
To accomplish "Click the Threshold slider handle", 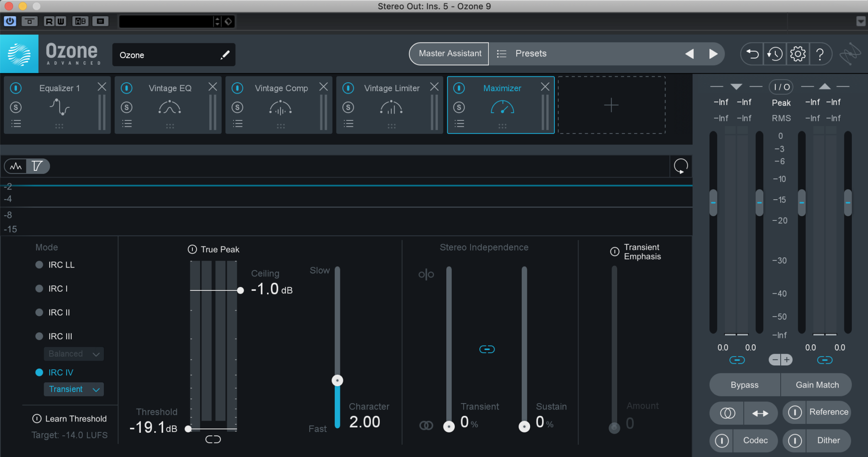I will [188, 429].
